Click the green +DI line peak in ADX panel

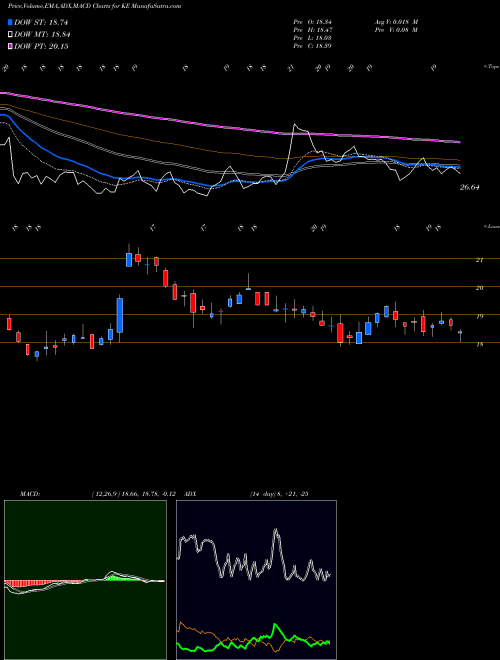click(x=275, y=626)
